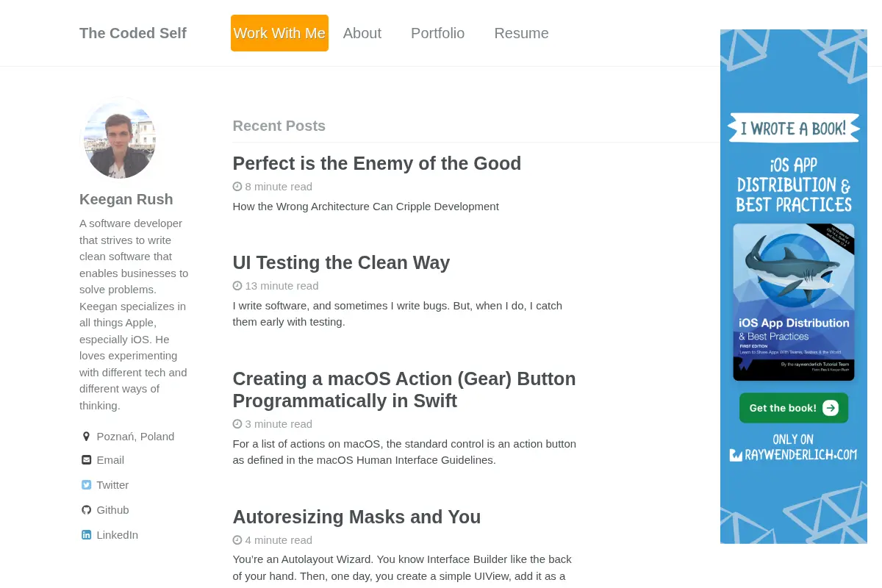The height and width of the screenshot is (588, 882).
Task: Click the raywenderlich.com logo in the ad
Action: [x=736, y=455]
